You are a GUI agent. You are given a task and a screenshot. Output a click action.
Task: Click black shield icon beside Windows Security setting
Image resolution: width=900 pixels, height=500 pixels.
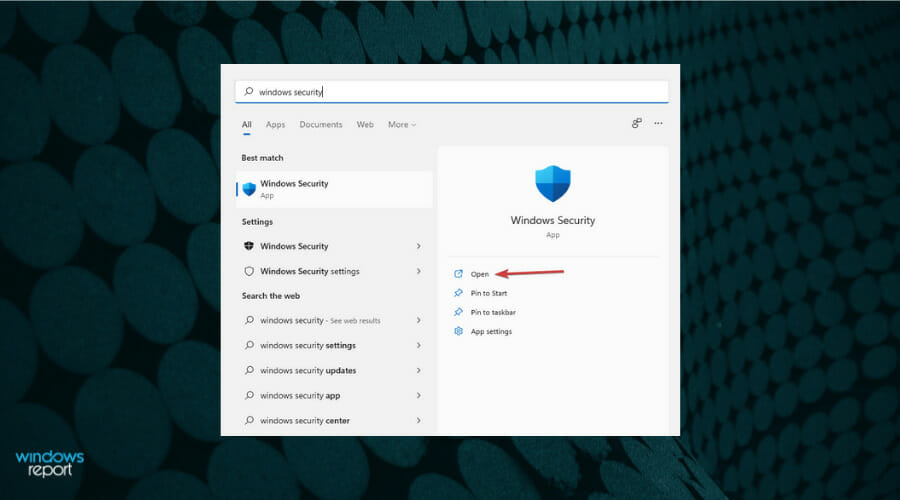click(x=249, y=246)
